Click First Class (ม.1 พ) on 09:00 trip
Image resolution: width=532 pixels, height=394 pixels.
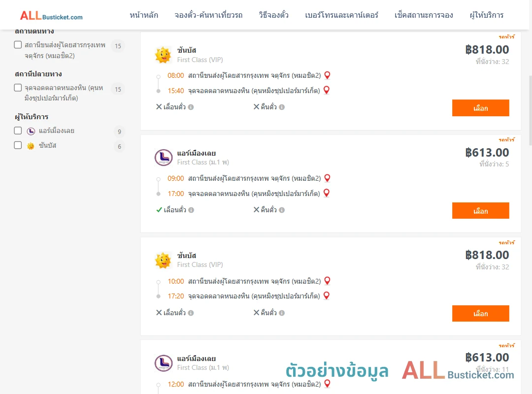203,162
